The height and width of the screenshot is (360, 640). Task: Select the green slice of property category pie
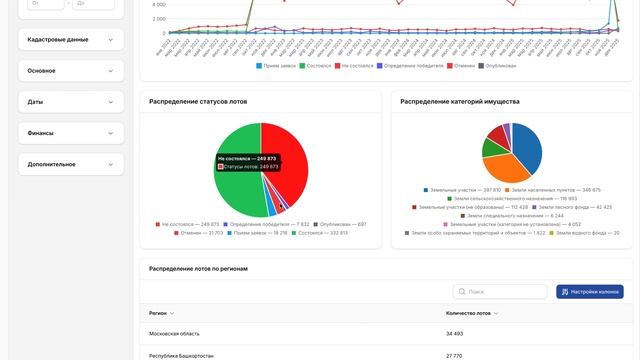(x=492, y=148)
